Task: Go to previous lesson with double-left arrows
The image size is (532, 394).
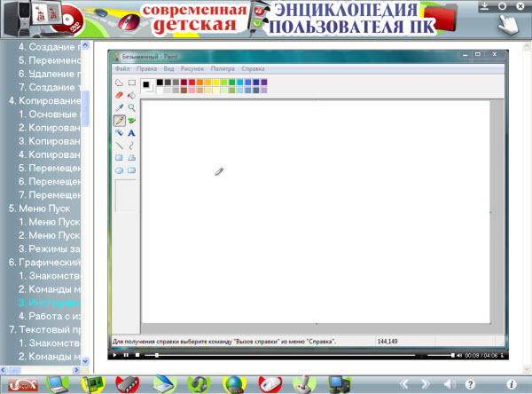Action: point(404,384)
